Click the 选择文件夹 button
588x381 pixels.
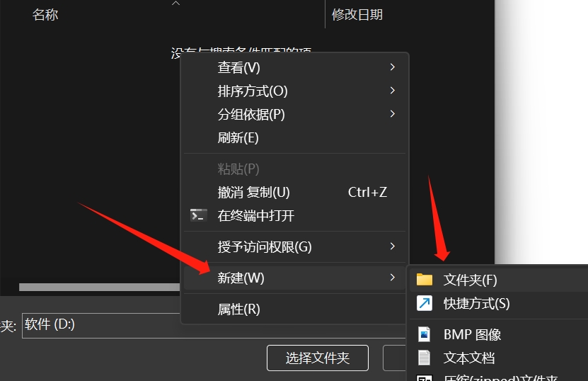(318, 358)
